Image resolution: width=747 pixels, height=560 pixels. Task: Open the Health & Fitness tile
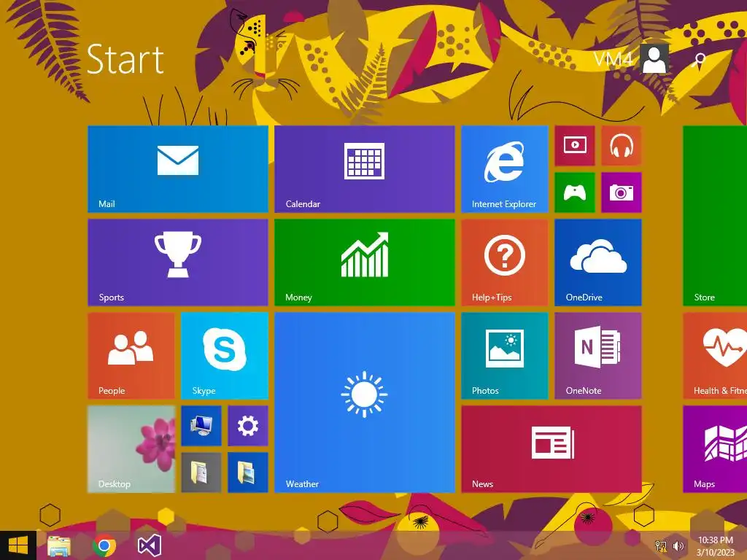[x=715, y=356]
